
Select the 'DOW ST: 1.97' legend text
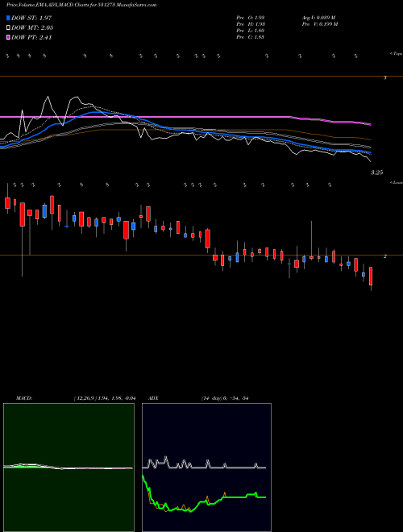[31, 18]
